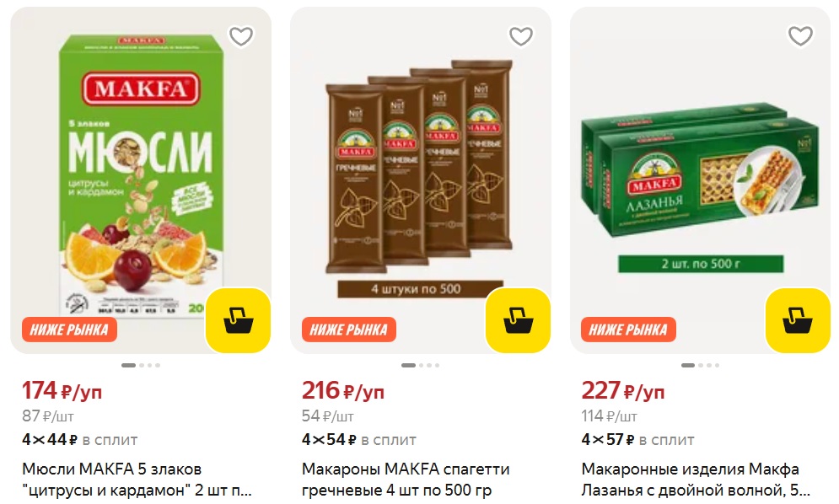
Task: Add buckwheat spaghetti to cart with basket button
Action: click(518, 320)
